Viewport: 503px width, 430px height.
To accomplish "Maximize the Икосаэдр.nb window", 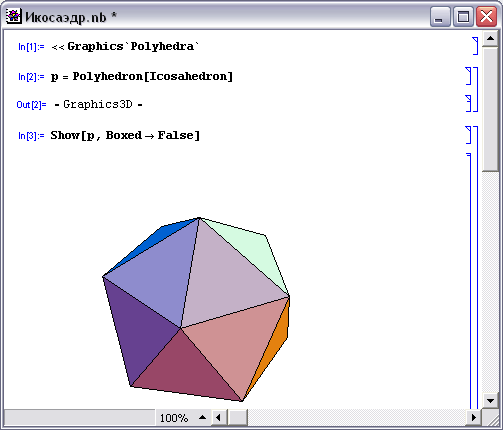I will 463,16.
